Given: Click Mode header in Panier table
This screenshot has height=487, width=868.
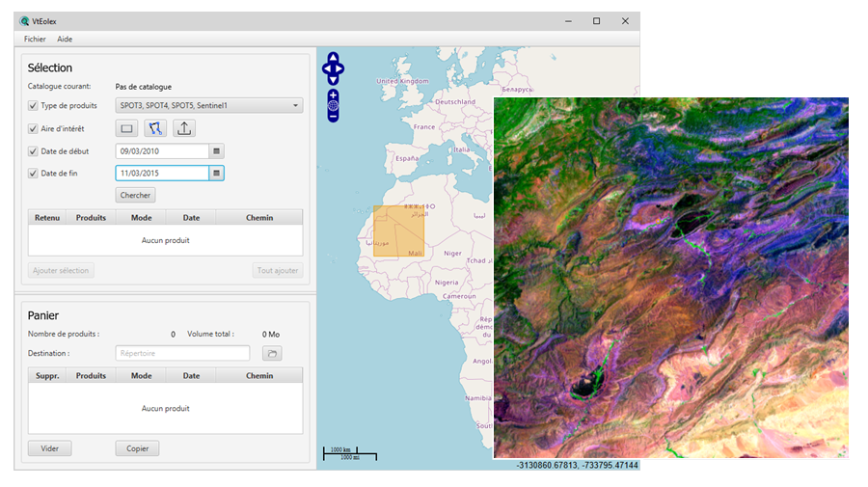Looking at the screenshot, I should [141, 375].
